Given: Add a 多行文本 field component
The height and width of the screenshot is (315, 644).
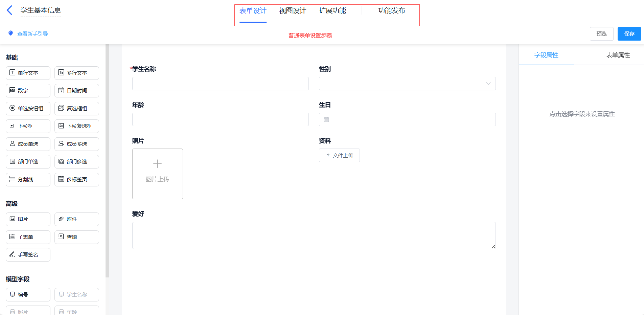Looking at the screenshot, I should [x=77, y=73].
